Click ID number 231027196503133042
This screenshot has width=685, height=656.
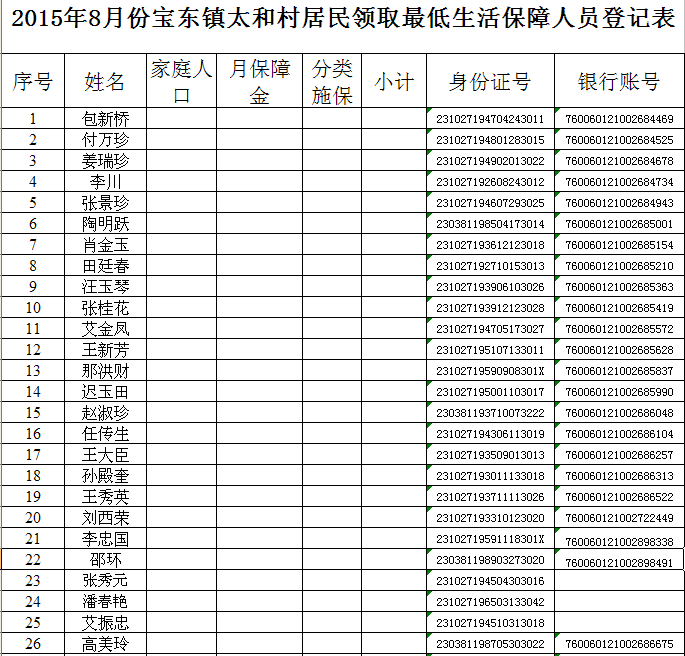pyautogui.click(x=490, y=602)
